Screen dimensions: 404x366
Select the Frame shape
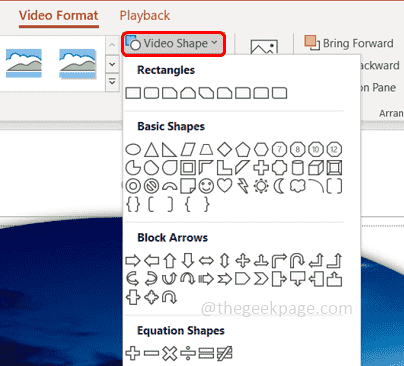(x=188, y=168)
